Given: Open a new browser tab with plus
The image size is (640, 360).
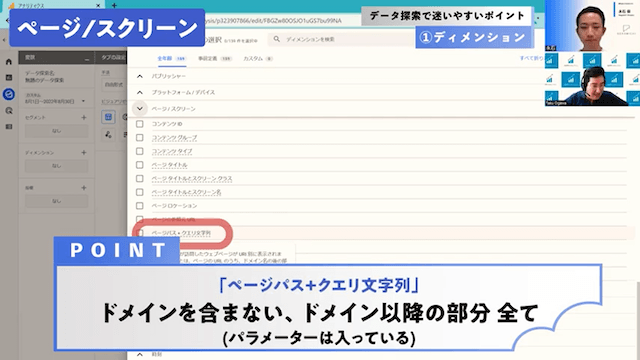Looking at the screenshot, I should (114, 5).
